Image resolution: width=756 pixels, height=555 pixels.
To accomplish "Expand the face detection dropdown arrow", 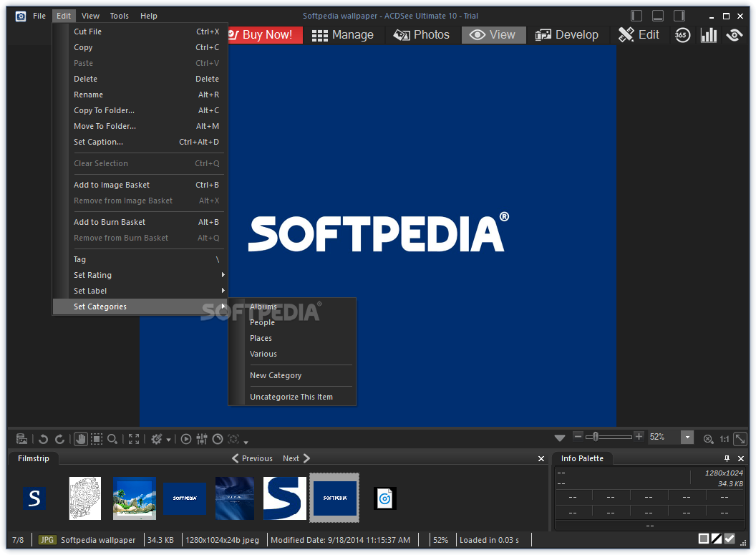I will point(246,442).
